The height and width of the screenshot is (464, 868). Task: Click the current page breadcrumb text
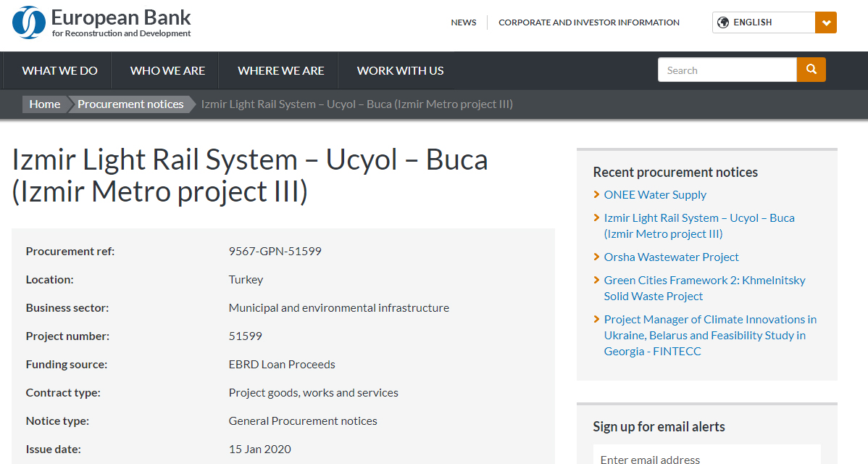coord(357,104)
